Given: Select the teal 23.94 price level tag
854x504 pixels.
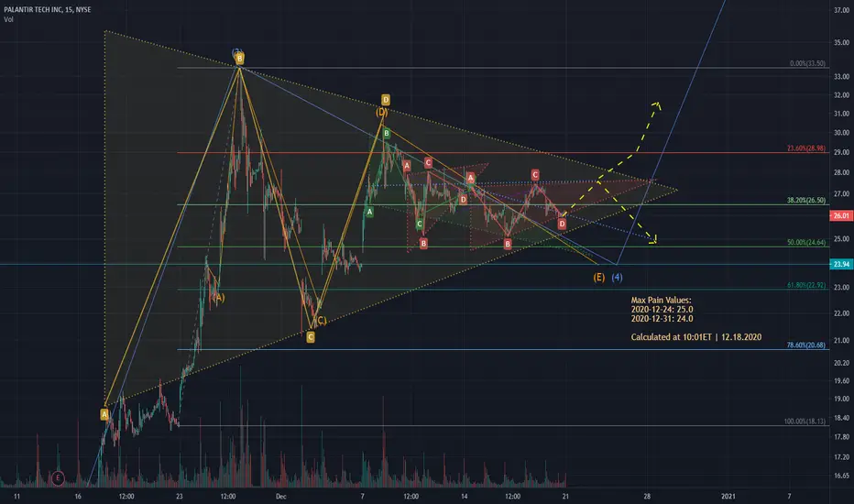Looking at the screenshot, I should point(841,264).
